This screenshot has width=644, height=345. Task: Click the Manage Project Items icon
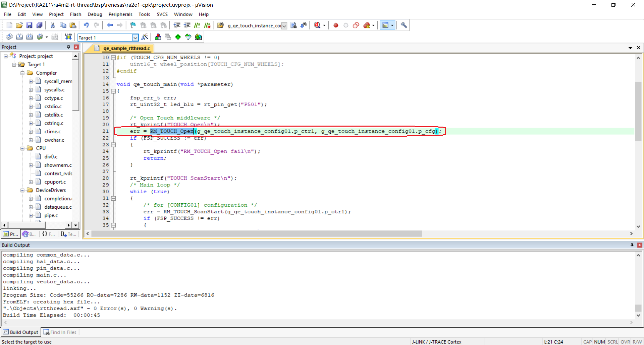(x=158, y=37)
